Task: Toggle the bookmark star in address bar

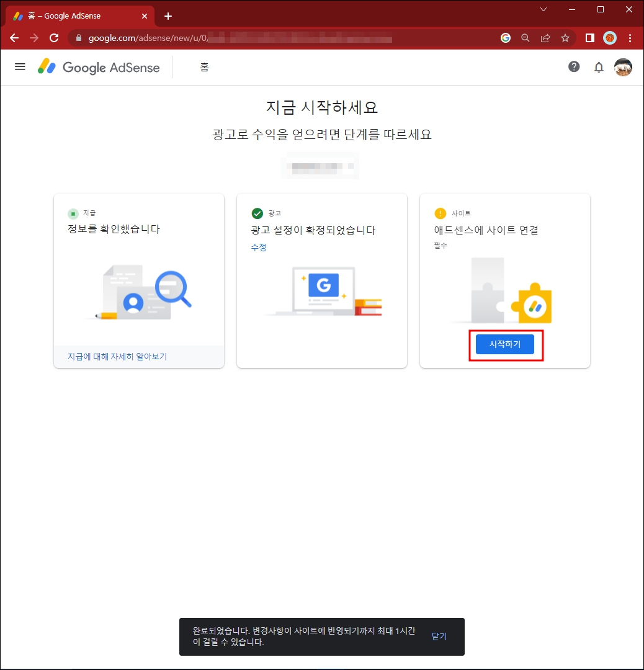Action: point(565,38)
